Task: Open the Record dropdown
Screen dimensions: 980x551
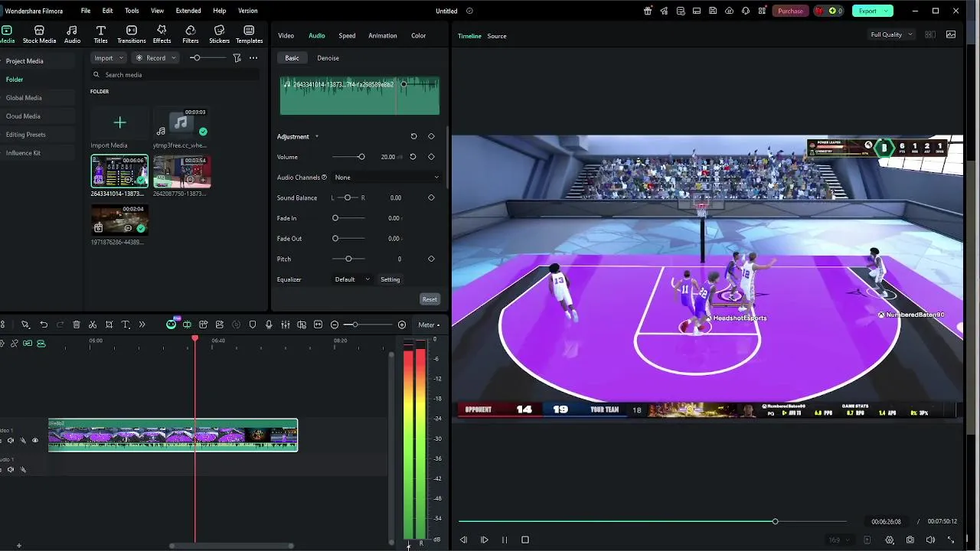Action: [x=155, y=57]
